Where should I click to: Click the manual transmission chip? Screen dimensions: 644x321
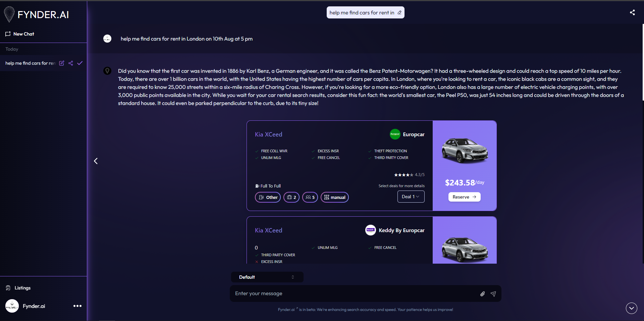coord(335,197)
